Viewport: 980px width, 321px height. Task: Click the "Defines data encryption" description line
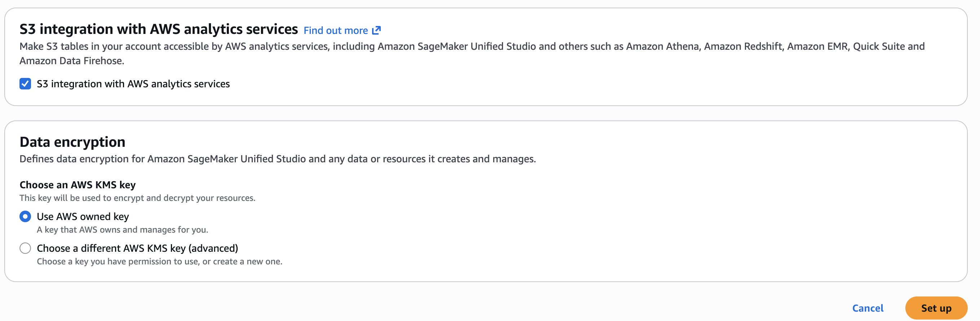(277, 159)
